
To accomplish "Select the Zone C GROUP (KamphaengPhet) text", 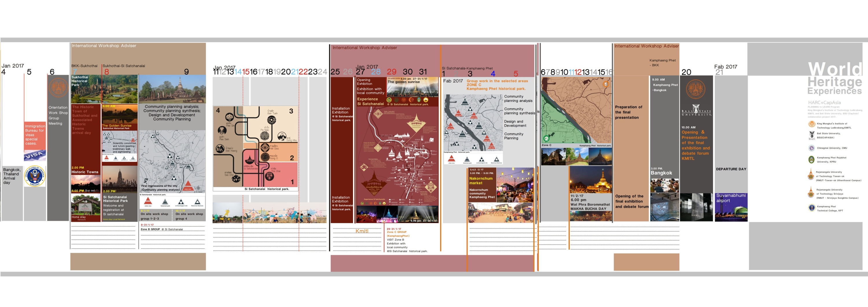I will (x=398, y=234).
